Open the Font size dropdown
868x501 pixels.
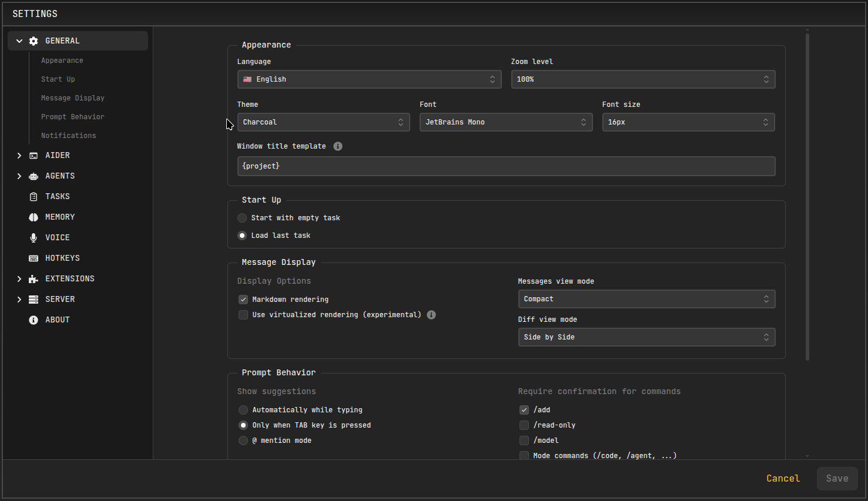[x=688, y=122]
